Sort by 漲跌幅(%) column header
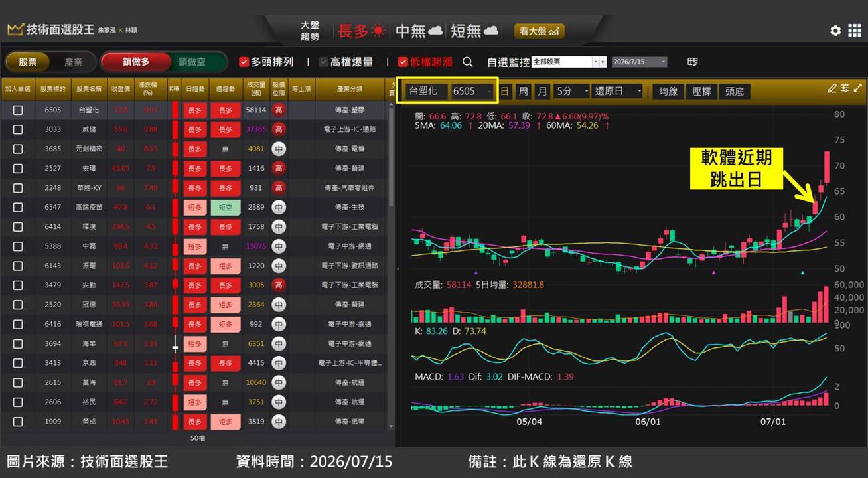Viewport: 868px width, 478px height. click(151, 89)
